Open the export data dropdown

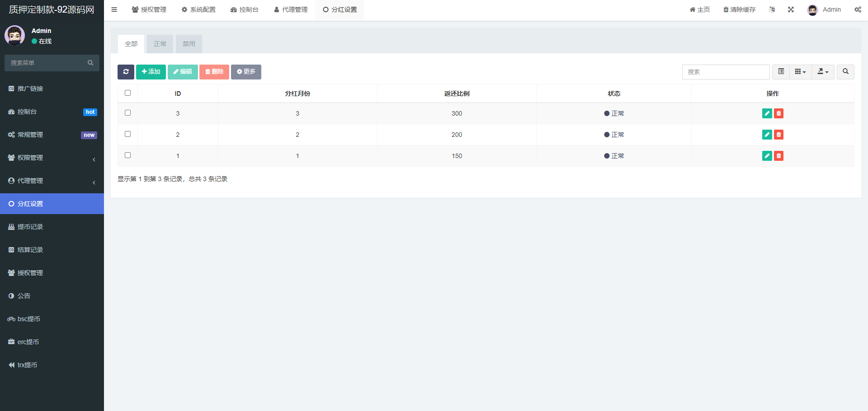[x=823, y=72]
